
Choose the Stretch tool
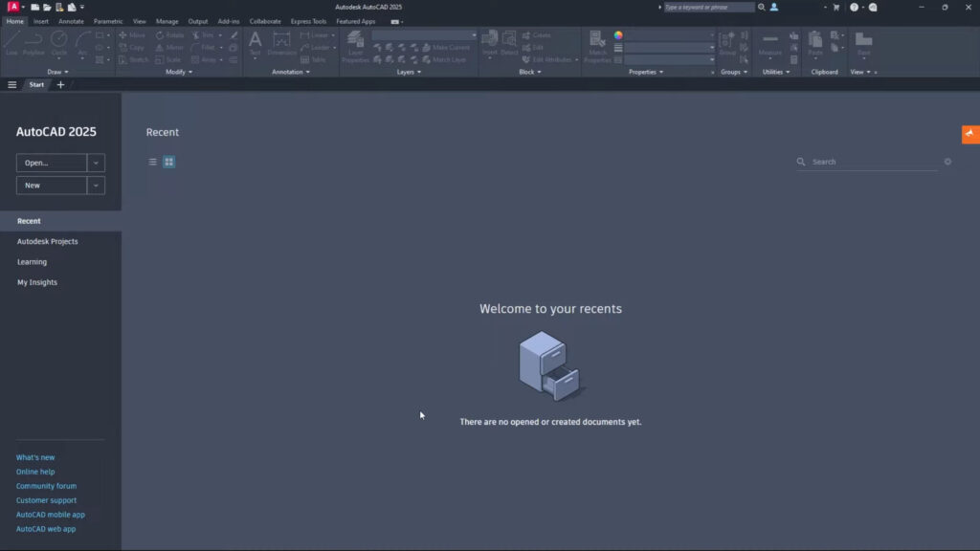[x=134, y=60]
